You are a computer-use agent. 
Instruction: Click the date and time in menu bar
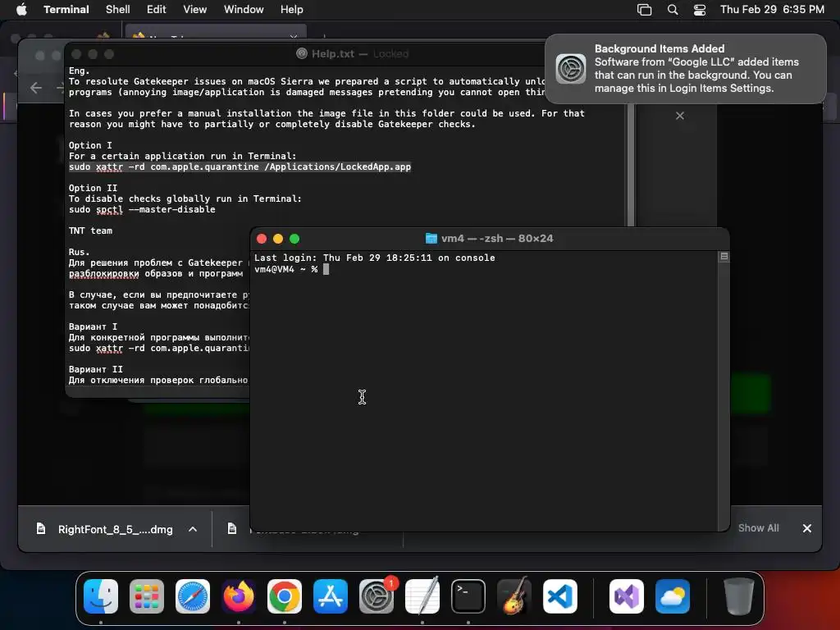tap(772, 10)
